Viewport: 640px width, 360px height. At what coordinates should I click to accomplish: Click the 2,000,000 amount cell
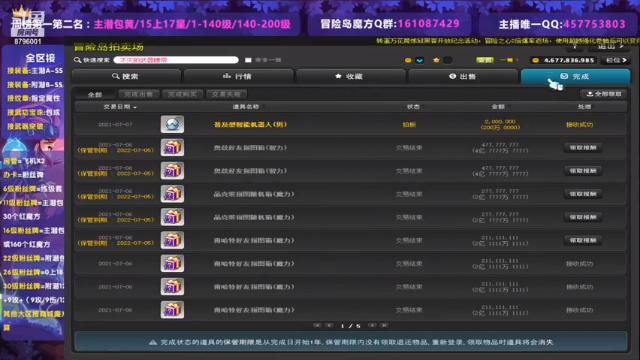pyautogui.click(x=500, y=124)
